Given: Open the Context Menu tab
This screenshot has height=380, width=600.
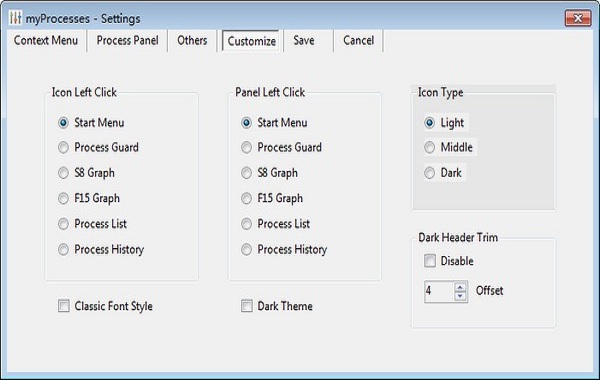Looking at the screenshot, I should (46, 41).
